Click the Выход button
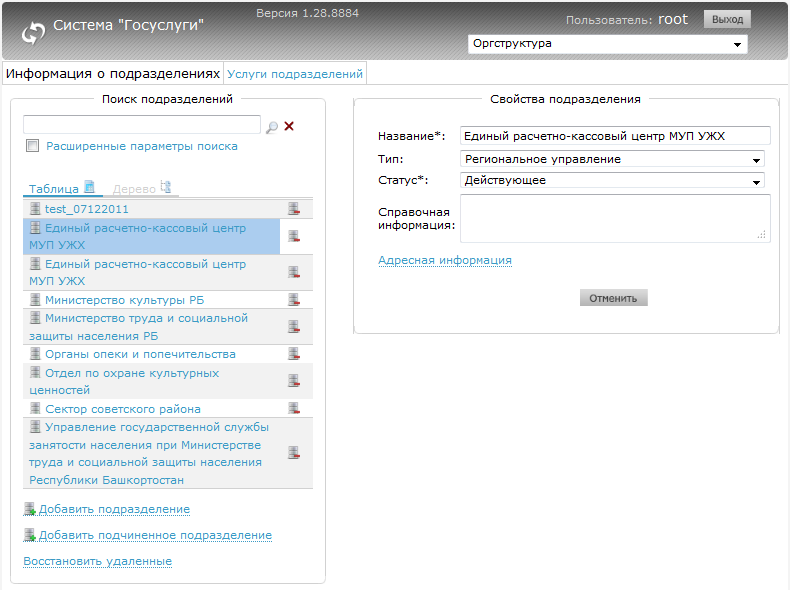Image resolution: width=790 pixels, height=590 pixels. click(x=727, y=20)
